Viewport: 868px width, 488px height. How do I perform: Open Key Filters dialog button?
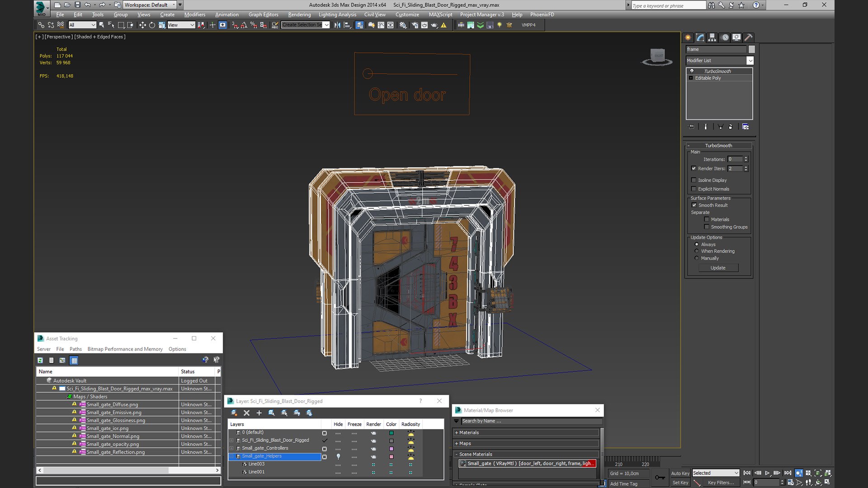[721, 483]
